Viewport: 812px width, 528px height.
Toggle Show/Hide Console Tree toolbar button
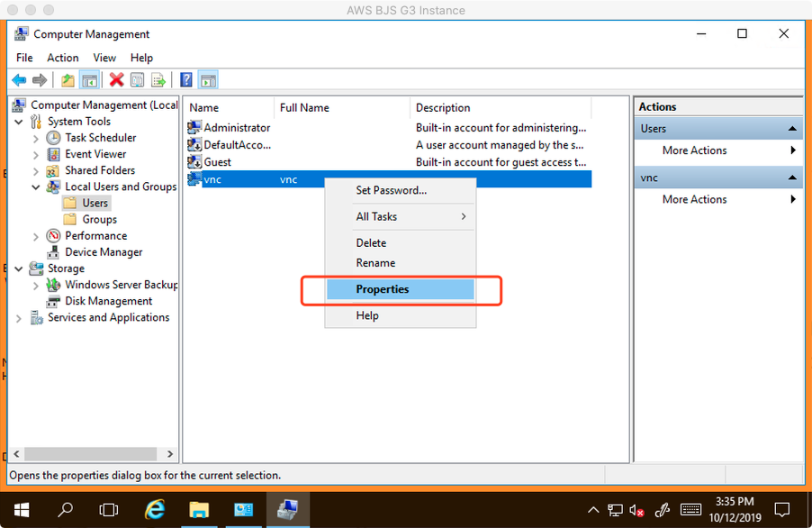89,80
